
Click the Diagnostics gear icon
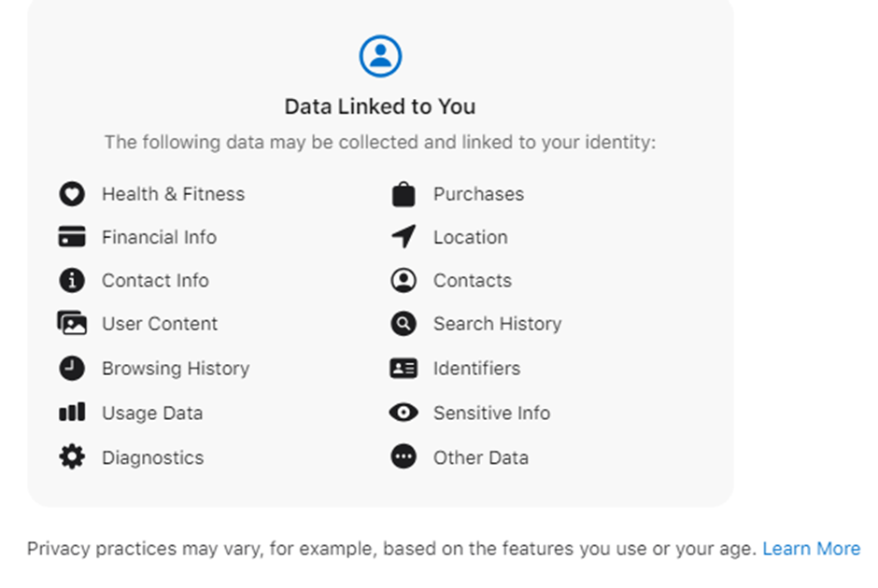[x=73, y=456]
